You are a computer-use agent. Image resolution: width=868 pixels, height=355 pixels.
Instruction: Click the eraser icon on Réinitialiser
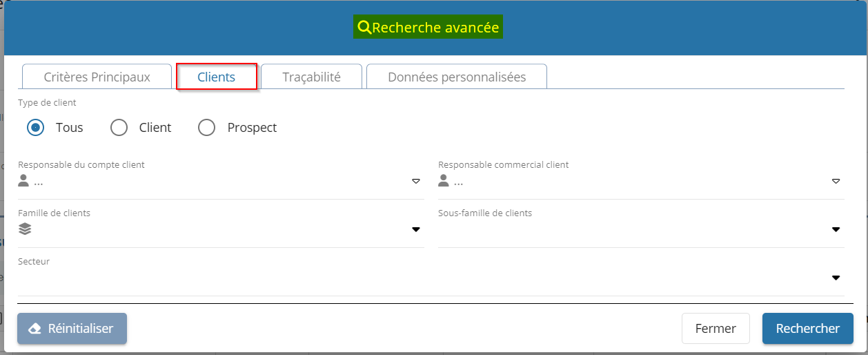click(x=34, y=329)
